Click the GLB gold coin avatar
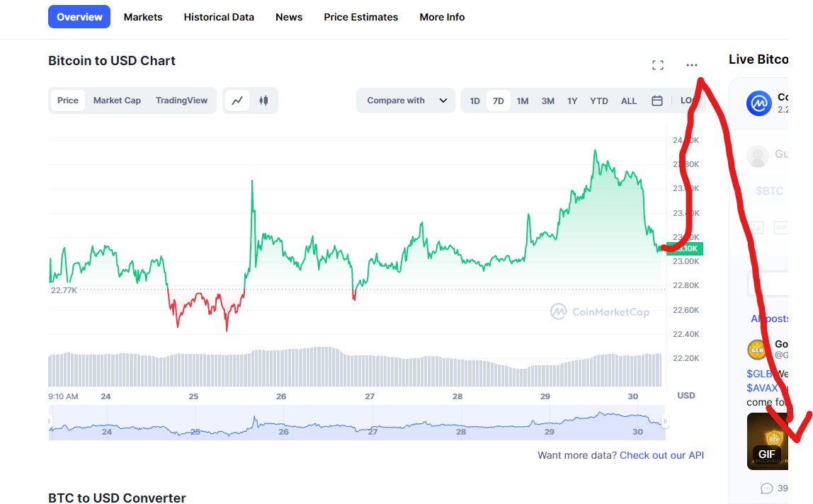This screenshot has width=813, height=504. point(757,350)
